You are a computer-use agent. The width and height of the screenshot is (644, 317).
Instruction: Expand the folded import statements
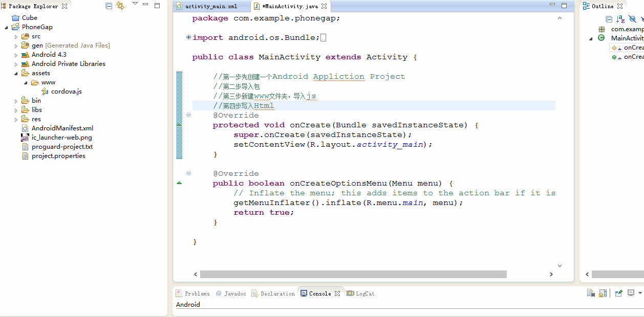(x=188, y=37)
